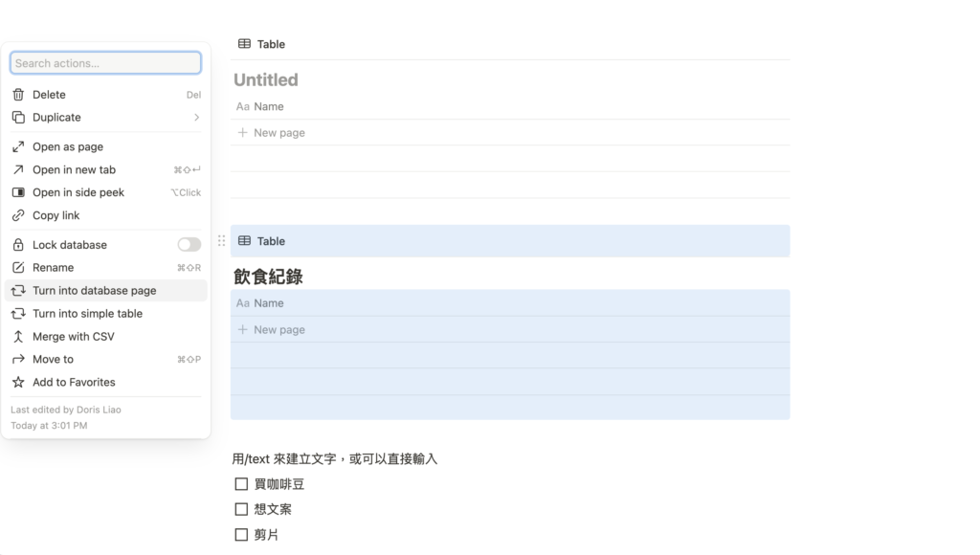Click New page in the Untitled table
Screen dimensions: 980x555
[x=278, y=133]
